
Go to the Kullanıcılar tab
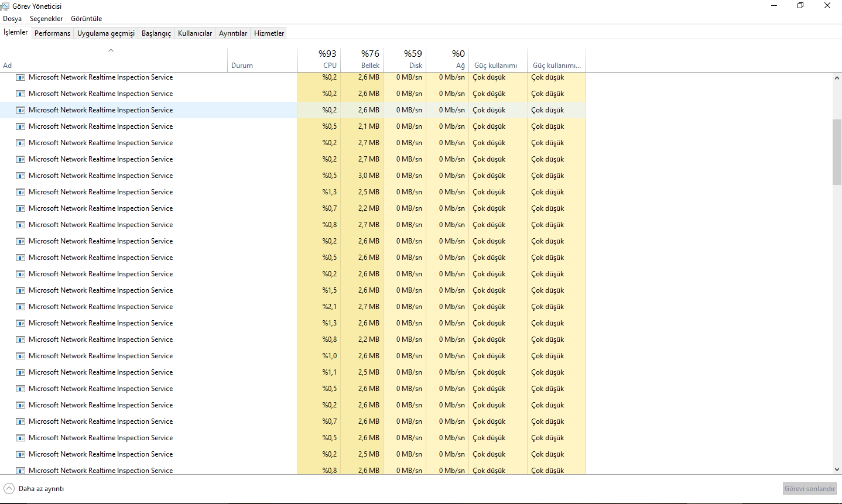click(195, 33)
